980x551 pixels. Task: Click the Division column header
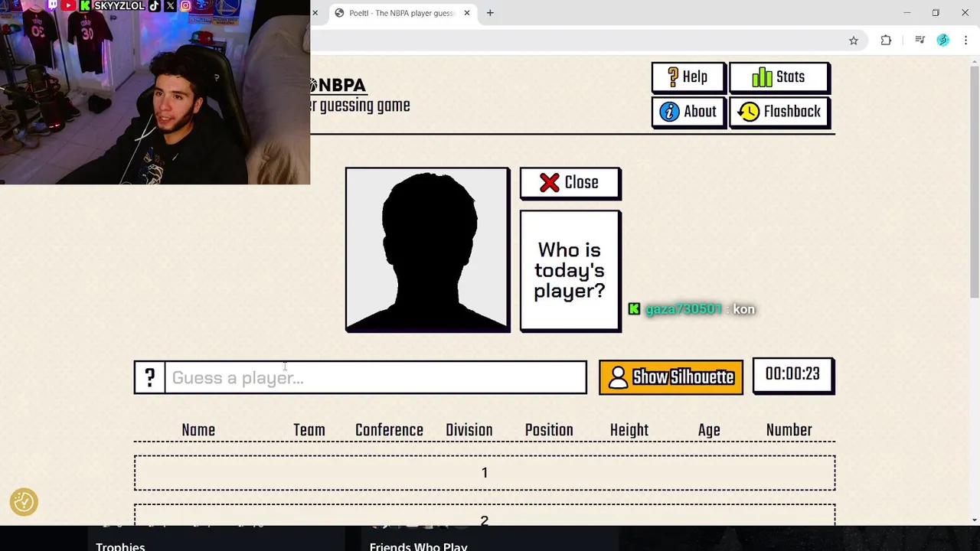[469, 430]
